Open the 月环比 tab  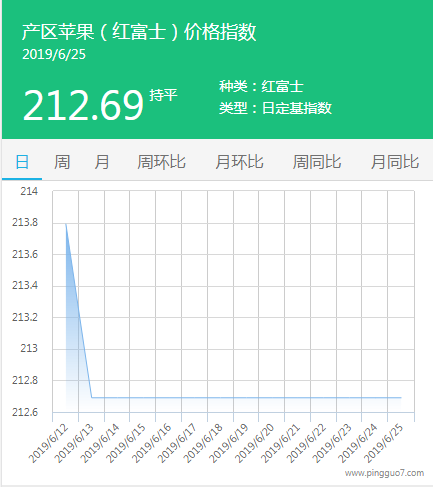click(x=239, y=162)
